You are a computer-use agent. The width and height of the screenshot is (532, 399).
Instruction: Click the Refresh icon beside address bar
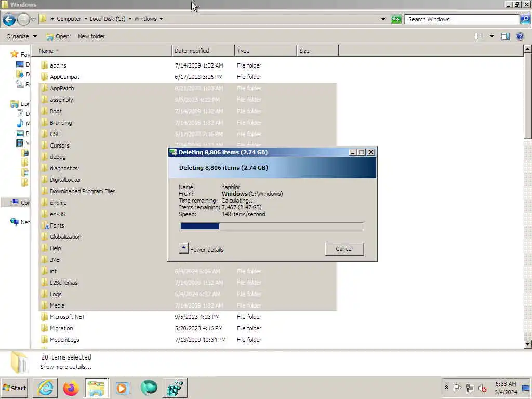tap(395, 19)
